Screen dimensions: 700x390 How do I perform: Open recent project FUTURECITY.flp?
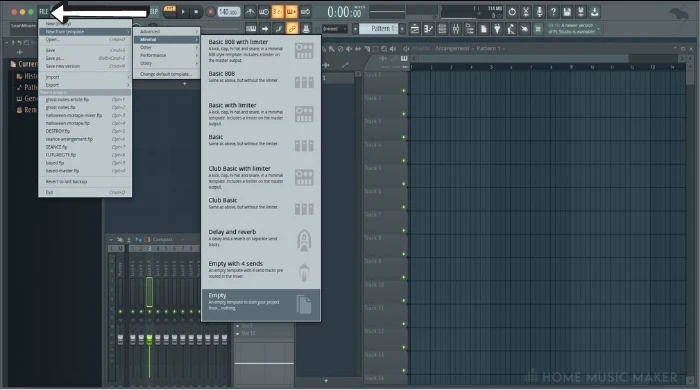[x=85, y=155]
